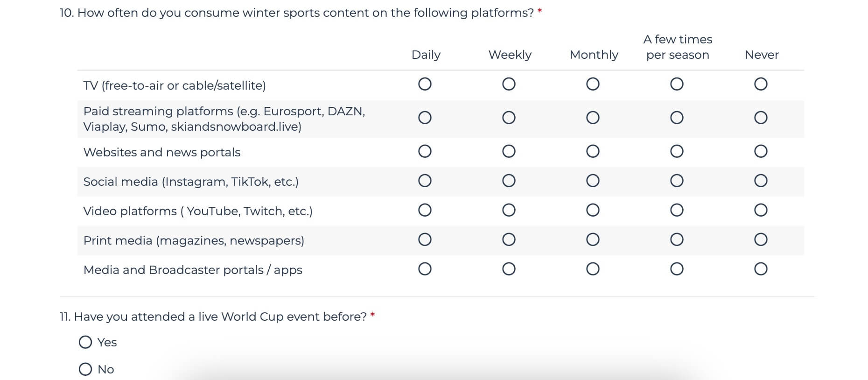The width and height of the screenshot is (868, 380).
Task: Answer No to attended live World Cup event
Action: [85, 369]
